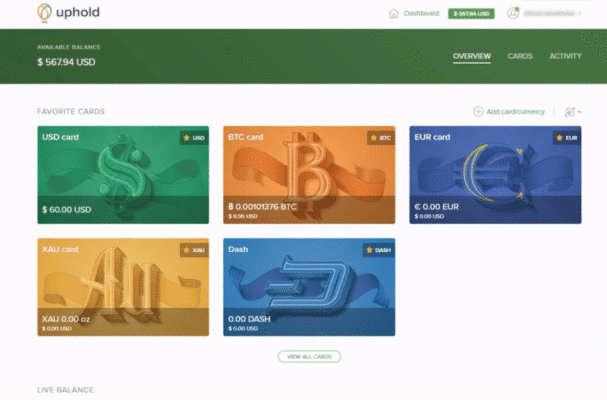Click the View All Cards button
Image resolution: width=607 pixels, height=400 pixels.
[309, 357]
